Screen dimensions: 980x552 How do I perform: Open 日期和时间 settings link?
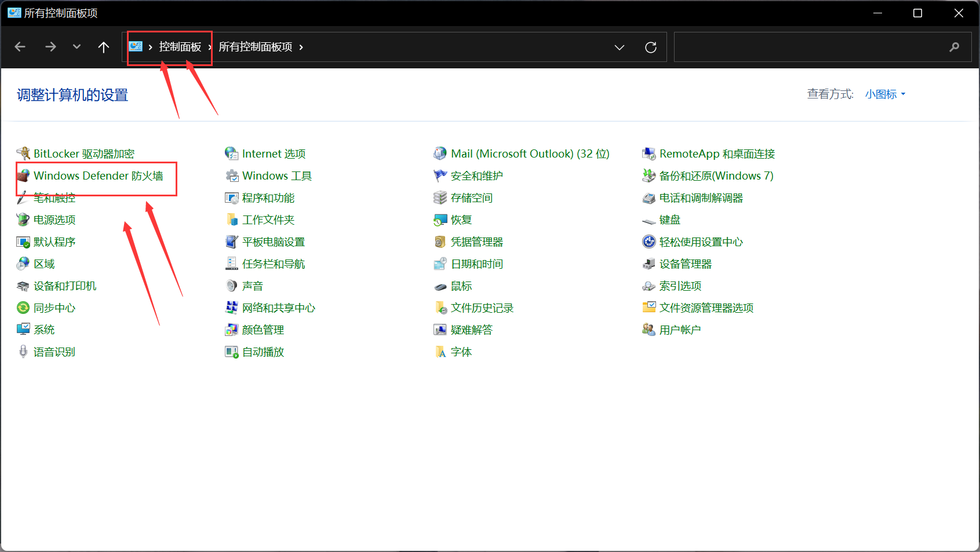(476, 264)
